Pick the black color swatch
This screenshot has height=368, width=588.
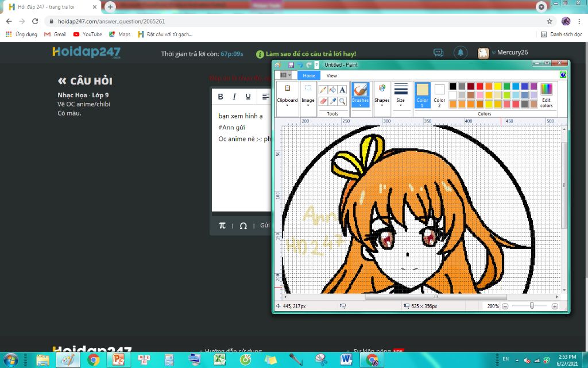coord(452,86)
